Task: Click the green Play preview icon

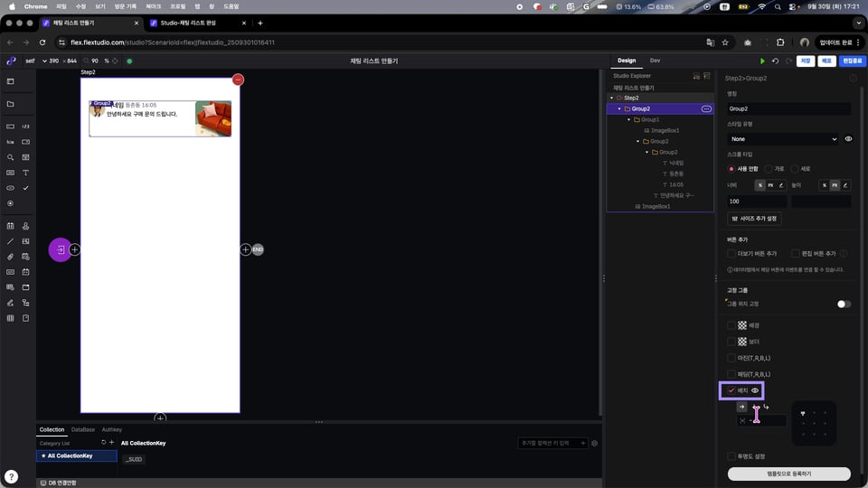Action: pos(763,61)
